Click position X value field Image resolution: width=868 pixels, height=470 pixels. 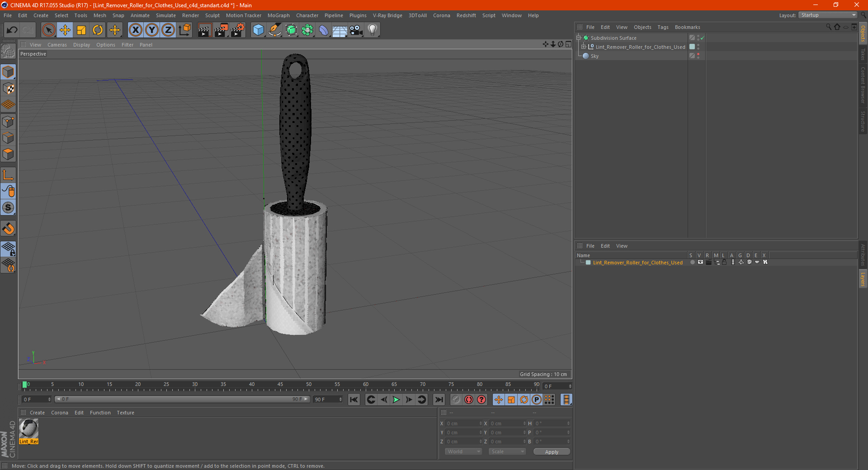[464, 423]
